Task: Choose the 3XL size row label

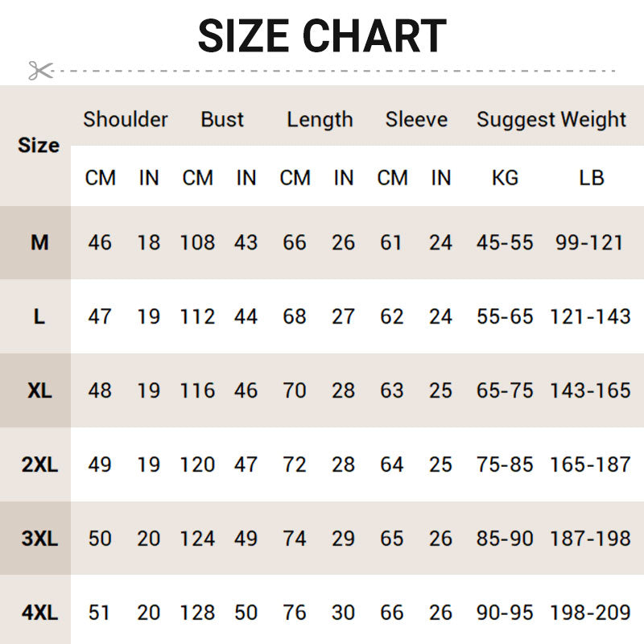Action: point(39,539)
